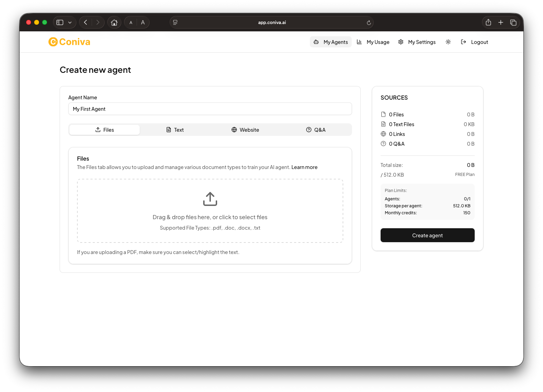
Task: Click the globe icon beside "0 Links"
Action: pyautogui.click(x=383, y=134)
